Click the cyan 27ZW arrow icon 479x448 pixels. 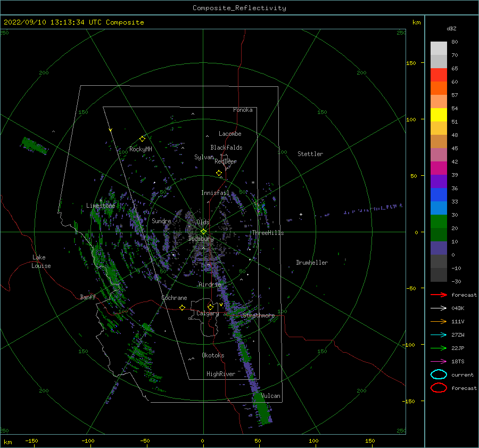[x=439, y=335]
